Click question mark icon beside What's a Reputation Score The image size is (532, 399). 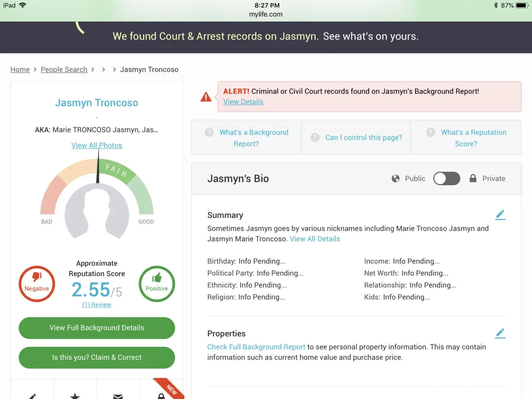(x=431, y=132)
